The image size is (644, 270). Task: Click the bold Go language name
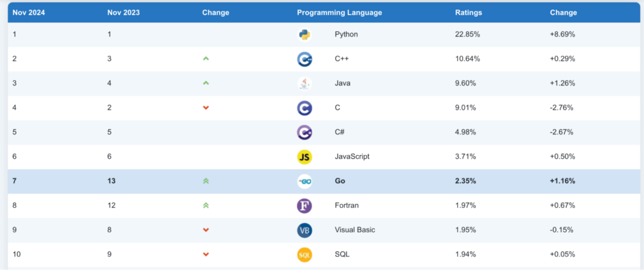340,181
